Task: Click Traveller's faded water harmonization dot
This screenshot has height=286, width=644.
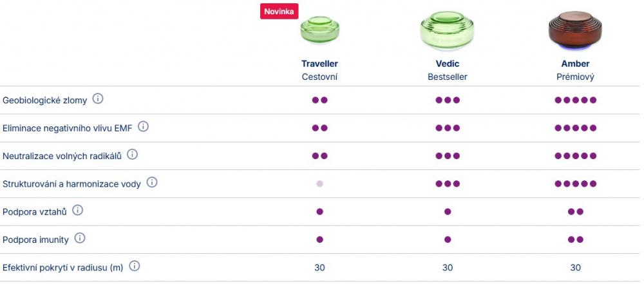Action: [x=319, y=184]
